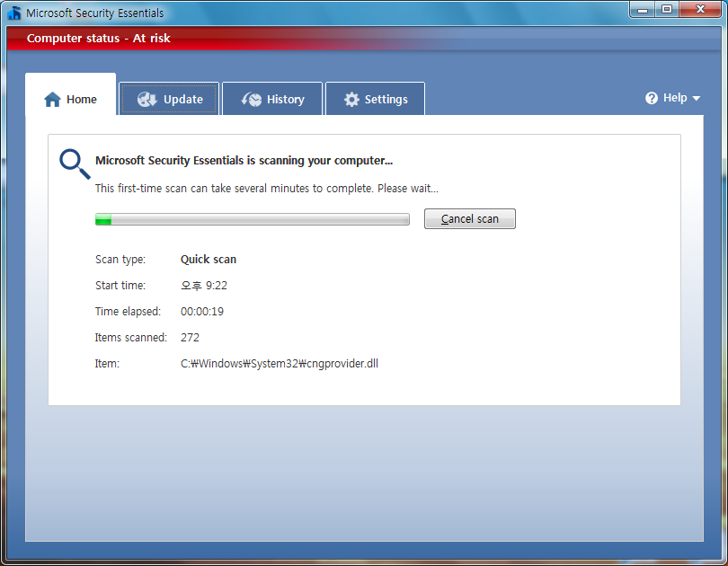Click the magnifying glass scan icon

tap(75, 164)
